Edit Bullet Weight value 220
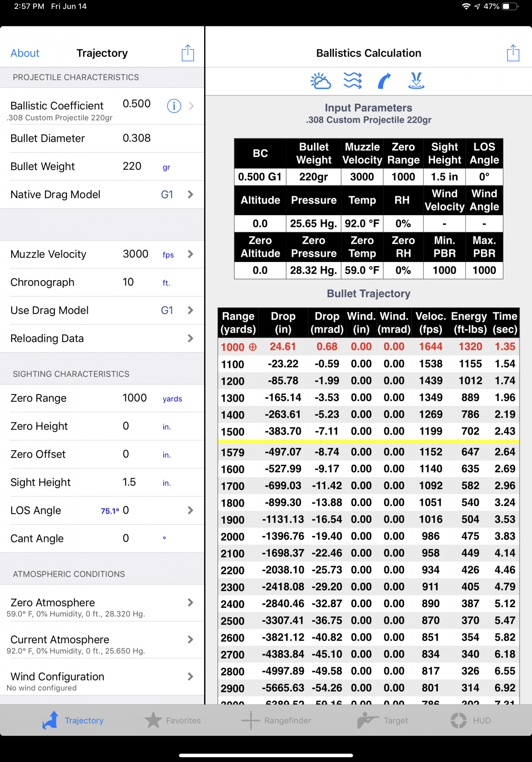532x762 pixels. [132, 166]
